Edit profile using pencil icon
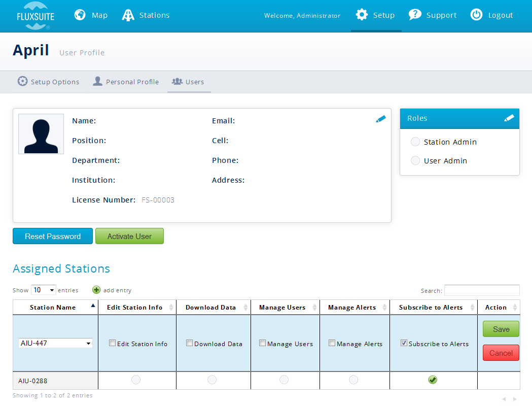Image resolution: width=532 pixels, height=406 pixels. coord(381,119)
